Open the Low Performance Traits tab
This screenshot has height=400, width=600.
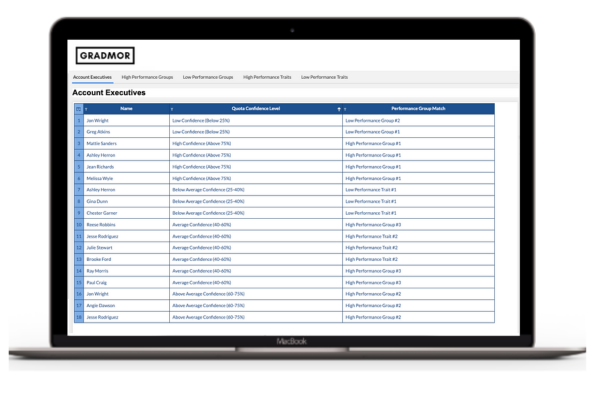pos(324,77)
